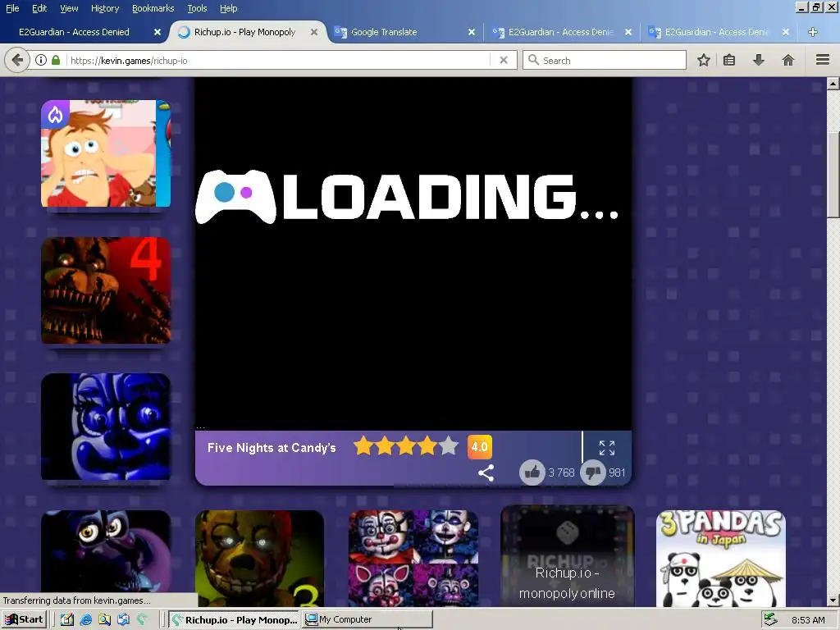This screenshot has height=630, width=840.
Task: Open the View menu
Action: tap(69, 8)
